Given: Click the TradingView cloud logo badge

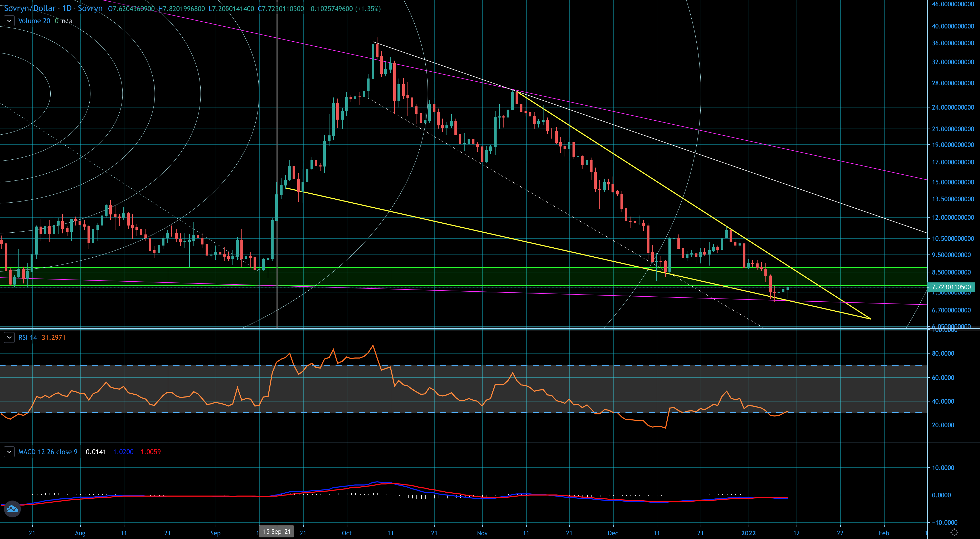Looking at the screenshot, I should pyautogui.click(x=12, y=509).
